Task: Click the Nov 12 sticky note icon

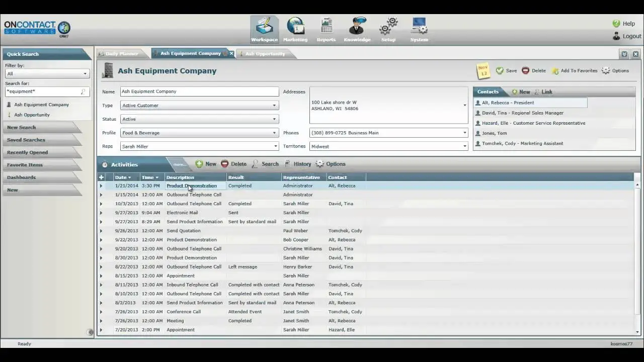Action: point(483,71)
